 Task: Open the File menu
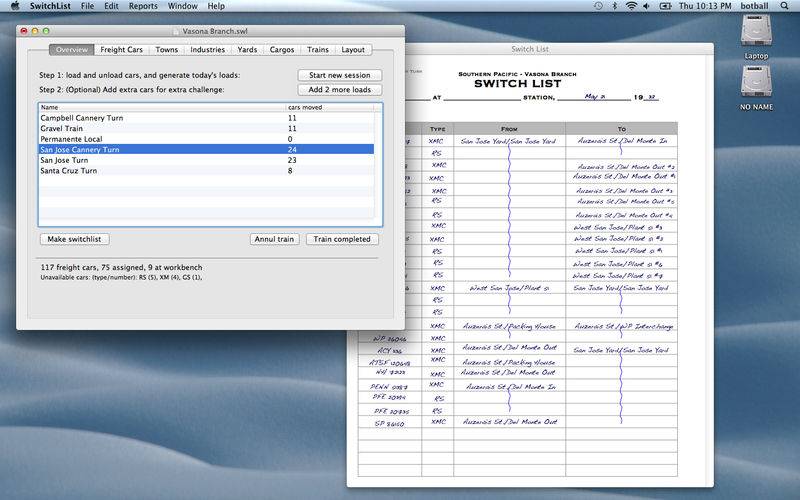tap(87, 6)
